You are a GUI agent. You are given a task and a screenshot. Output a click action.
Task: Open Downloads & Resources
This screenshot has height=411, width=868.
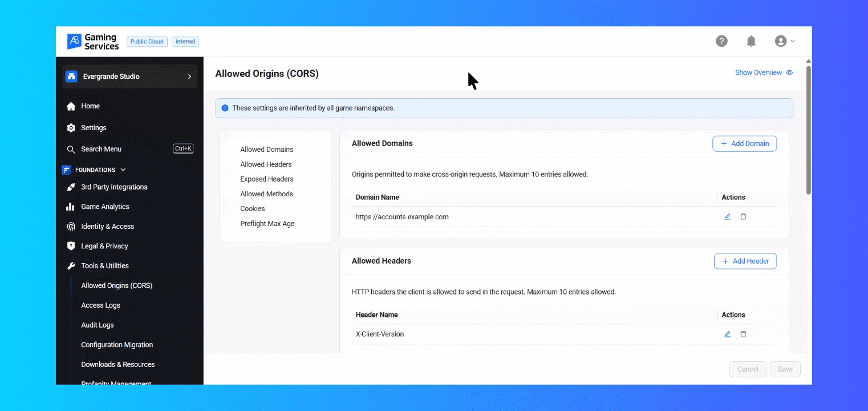[118, 365]
